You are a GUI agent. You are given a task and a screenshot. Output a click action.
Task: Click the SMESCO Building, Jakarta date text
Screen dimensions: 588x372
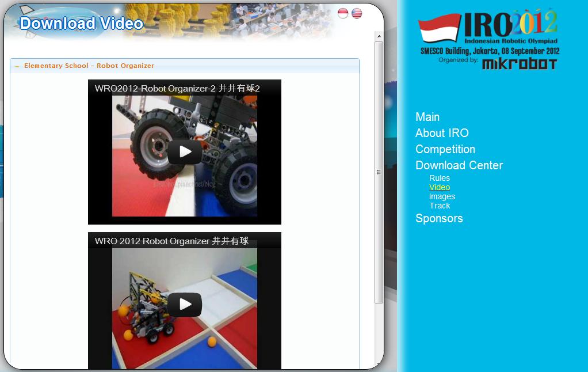490,51
